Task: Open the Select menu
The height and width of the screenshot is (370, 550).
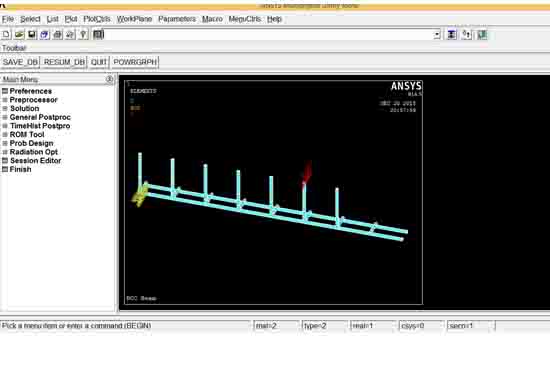Action: point(30,19)
